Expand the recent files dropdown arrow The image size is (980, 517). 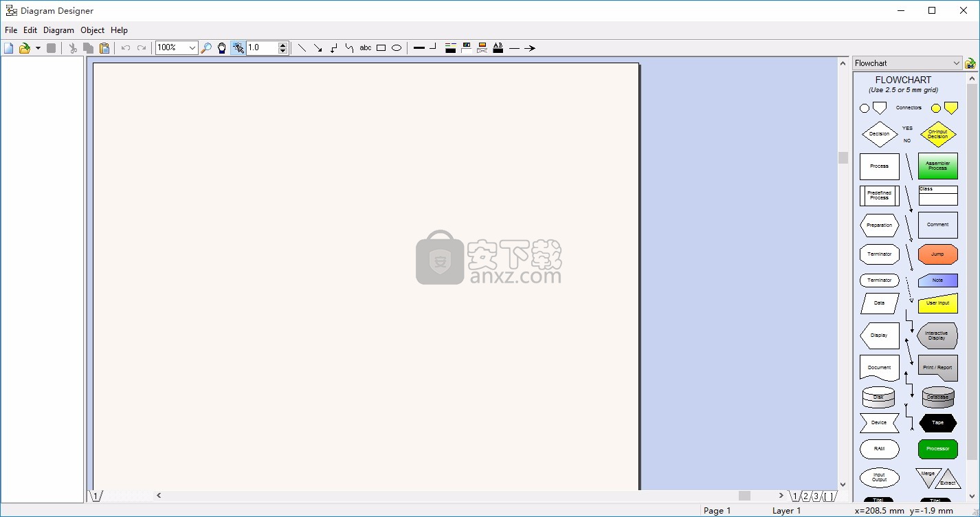[x=38, y=48]
